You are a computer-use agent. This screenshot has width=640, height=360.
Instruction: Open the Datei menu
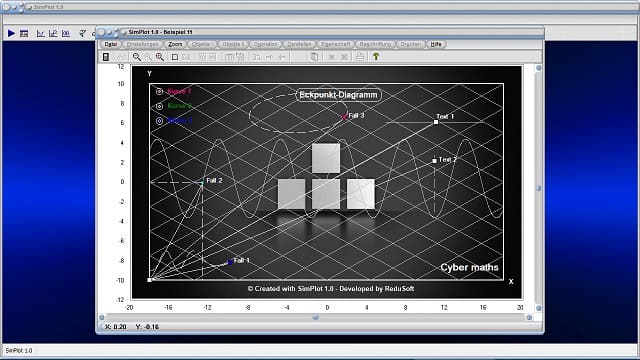(111, 44)
